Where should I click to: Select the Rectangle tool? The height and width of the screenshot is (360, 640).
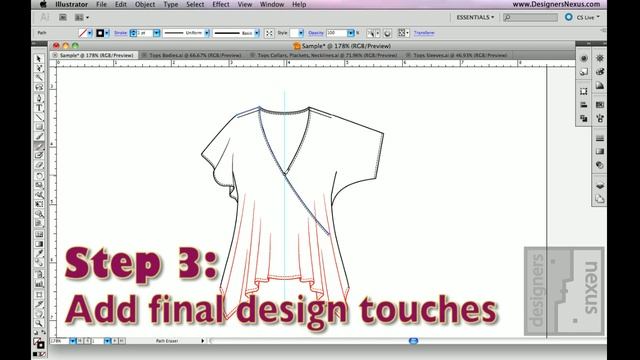39,127
